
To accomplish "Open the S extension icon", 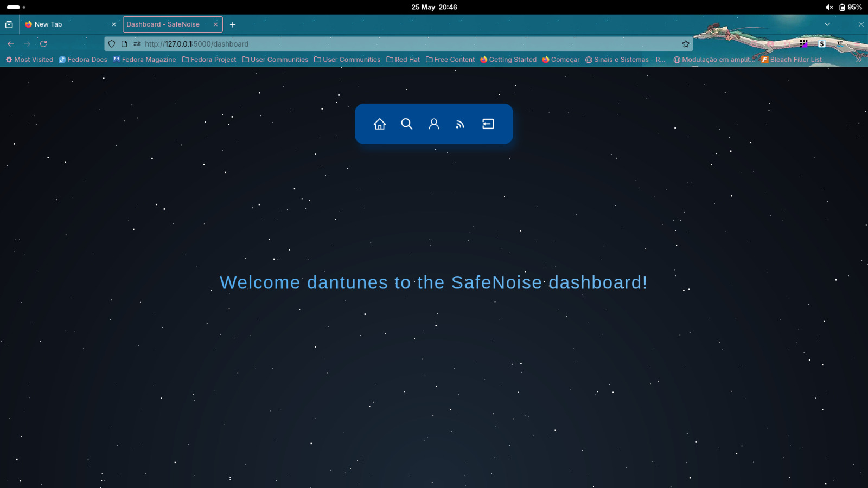I will tap(821, 43).
